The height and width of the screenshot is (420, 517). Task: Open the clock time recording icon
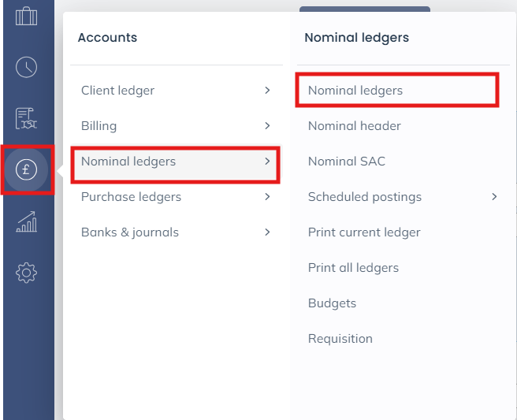27,67
